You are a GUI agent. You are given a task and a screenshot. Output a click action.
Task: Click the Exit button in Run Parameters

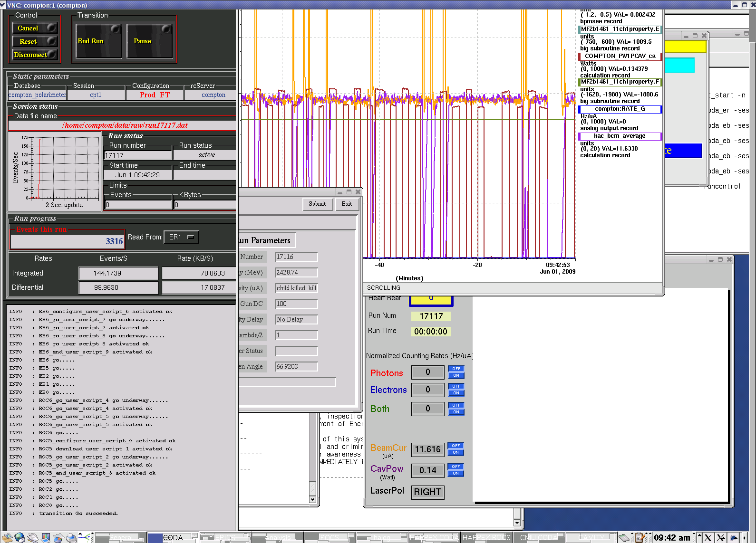click(x=347, y=204)
